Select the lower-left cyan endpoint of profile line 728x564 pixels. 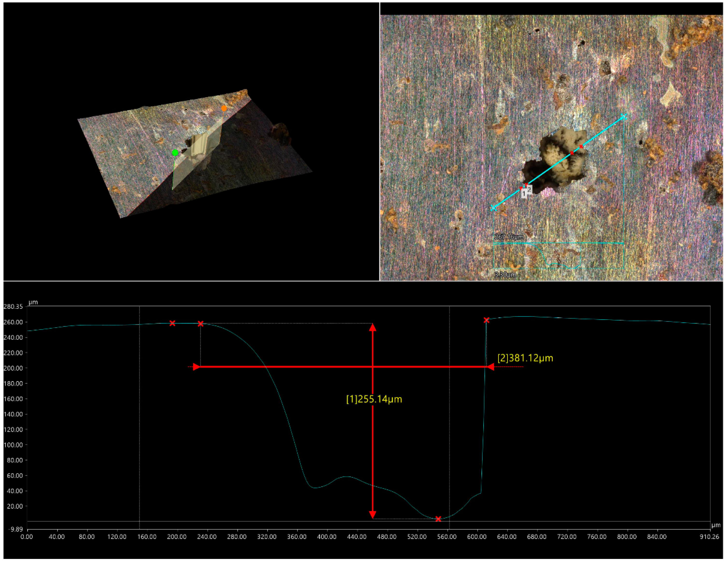494,208
